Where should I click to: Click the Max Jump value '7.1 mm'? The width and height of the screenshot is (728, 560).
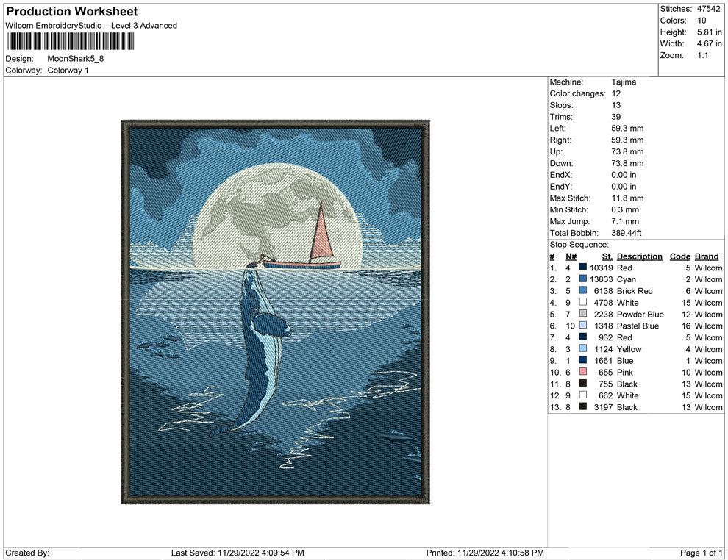coord(625,221)
